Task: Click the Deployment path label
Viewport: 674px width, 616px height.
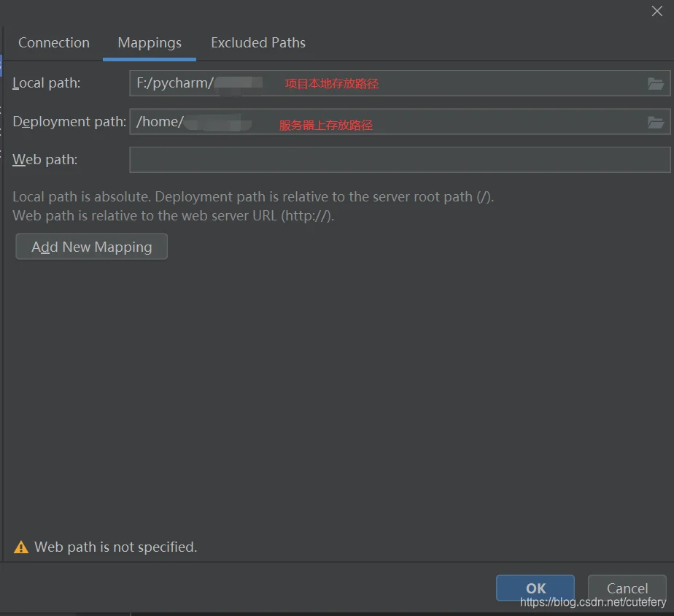Action: [x=69, y=122]
